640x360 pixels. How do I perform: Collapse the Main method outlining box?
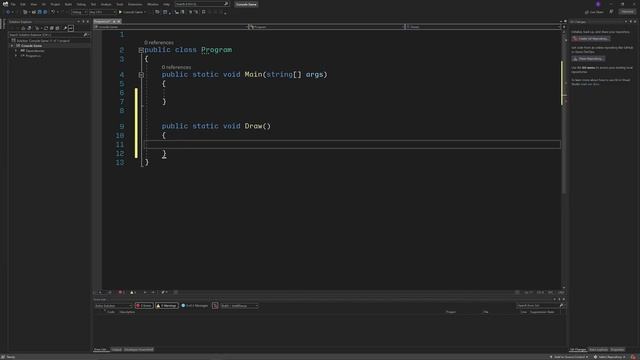[141, 75]
